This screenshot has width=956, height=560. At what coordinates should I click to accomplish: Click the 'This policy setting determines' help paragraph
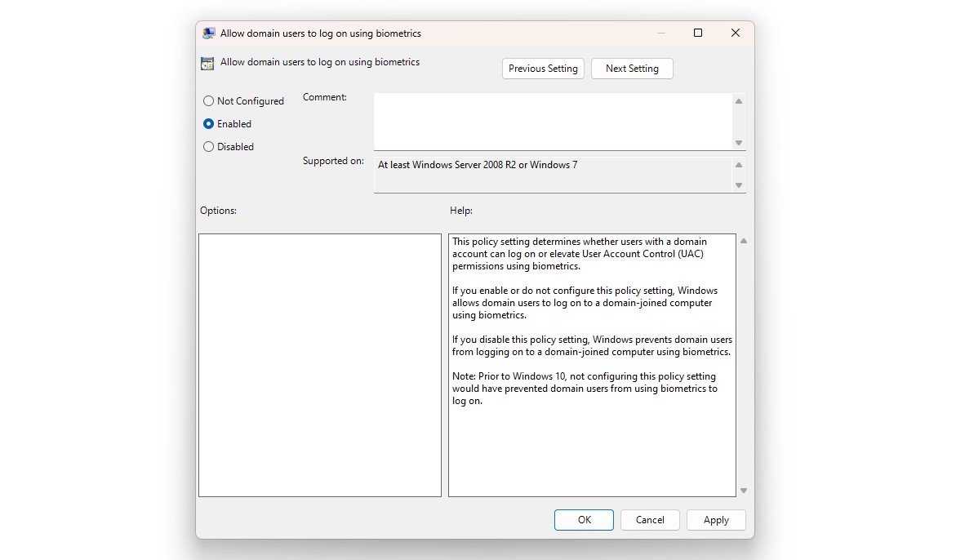(x=579, y=254)
